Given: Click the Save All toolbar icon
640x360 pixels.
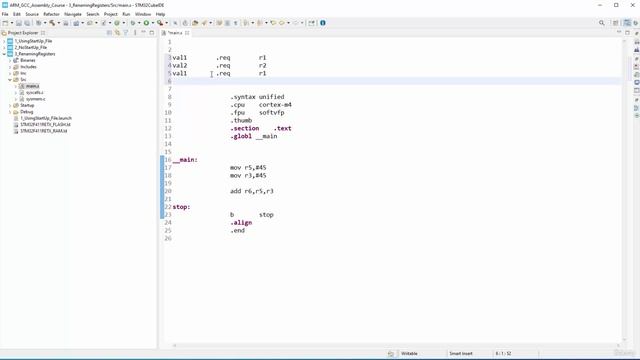Looking at the screenshot, I should click(x=27, y=23).
